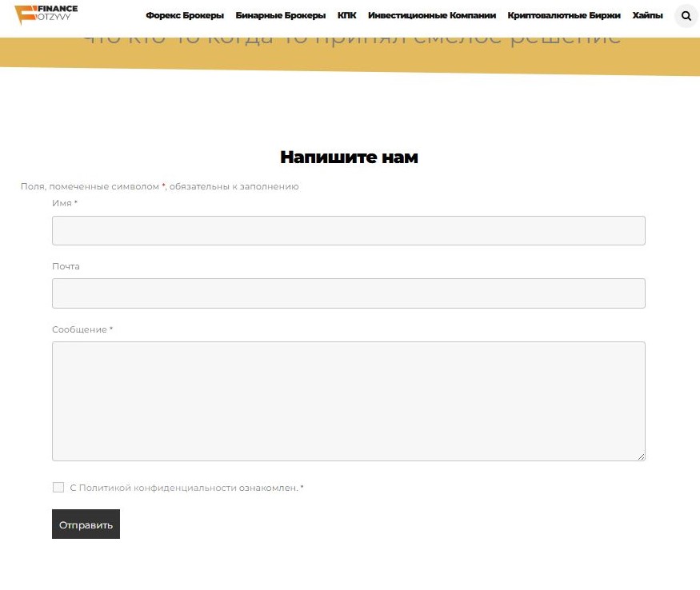Focus the Имя text field
The image size is (700, 590).
click(348, 230)
